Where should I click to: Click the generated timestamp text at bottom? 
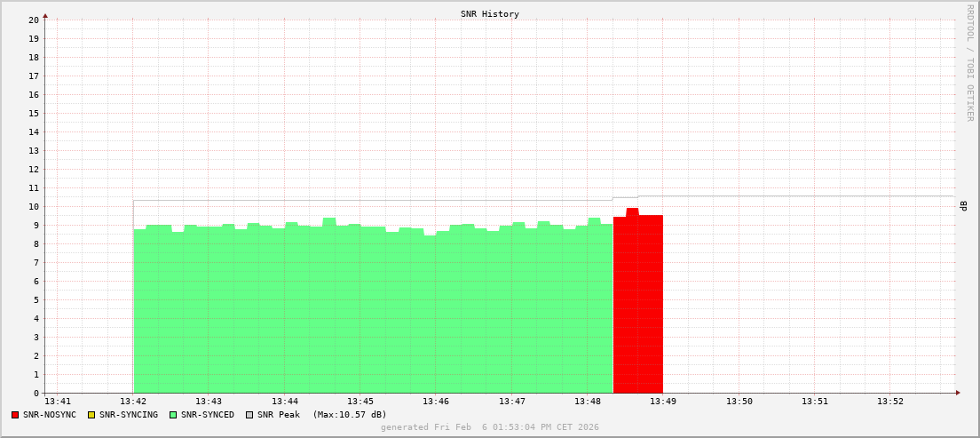coord(490,427)
